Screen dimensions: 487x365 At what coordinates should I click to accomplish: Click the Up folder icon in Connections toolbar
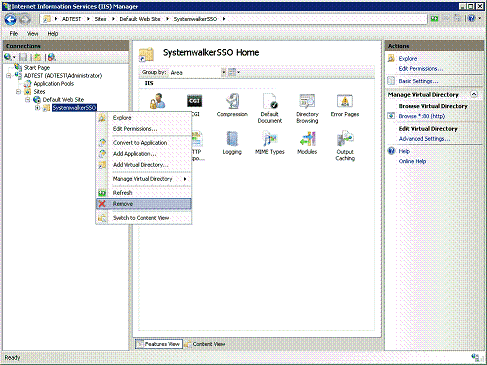coord(37,57)
